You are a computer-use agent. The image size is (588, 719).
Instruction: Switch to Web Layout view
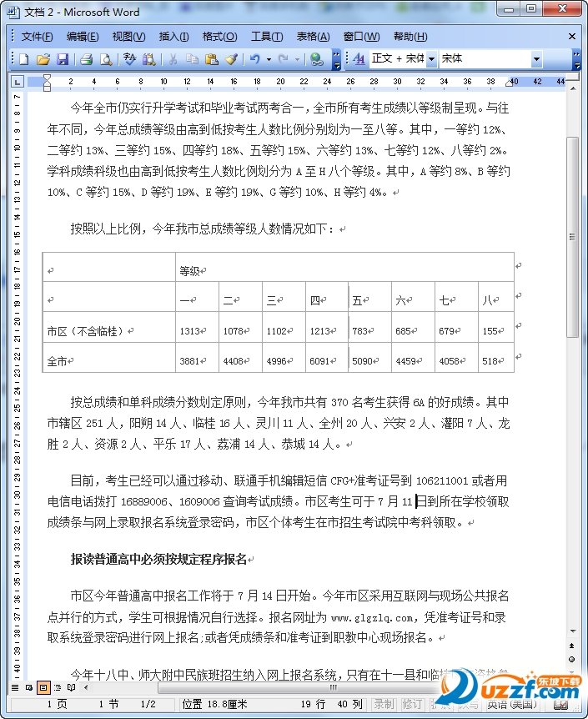tap(29, 687)
